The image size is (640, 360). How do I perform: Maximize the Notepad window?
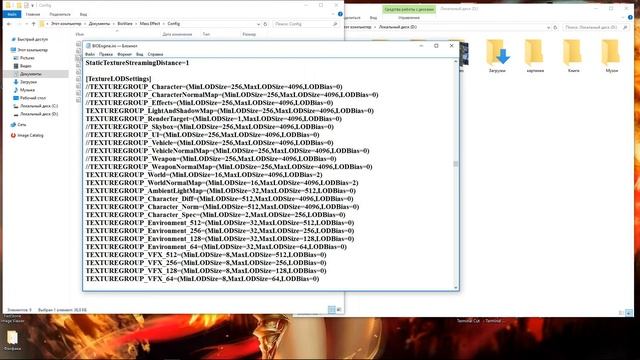436,46
